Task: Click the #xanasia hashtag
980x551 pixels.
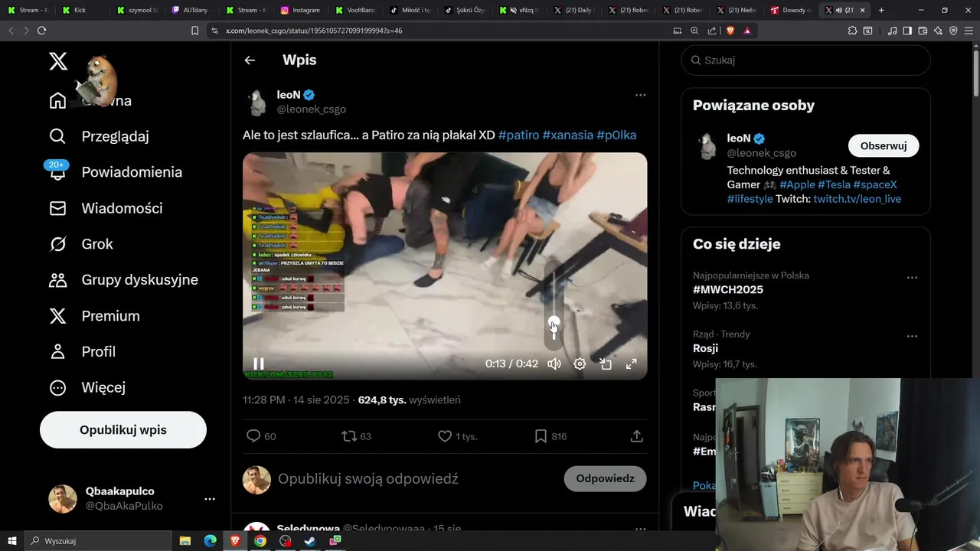Action: [x=567, y=135]
